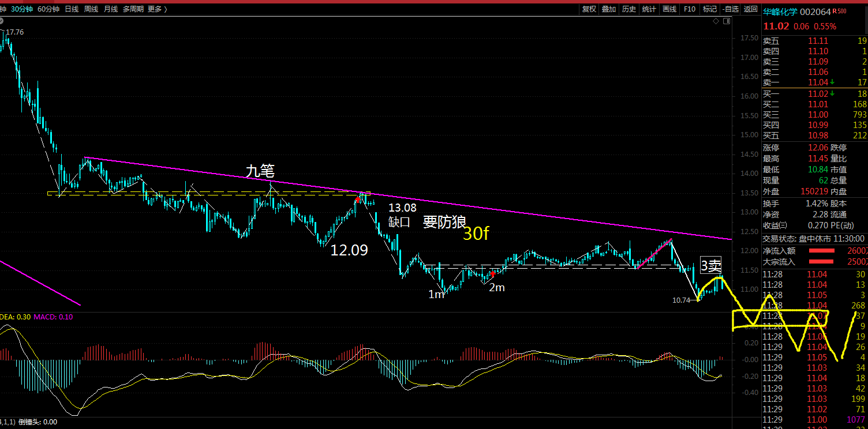The width and height of the screenshot is (868, 429).
Task: Click the 现量 volume value 62
Action: pos(824,180)
